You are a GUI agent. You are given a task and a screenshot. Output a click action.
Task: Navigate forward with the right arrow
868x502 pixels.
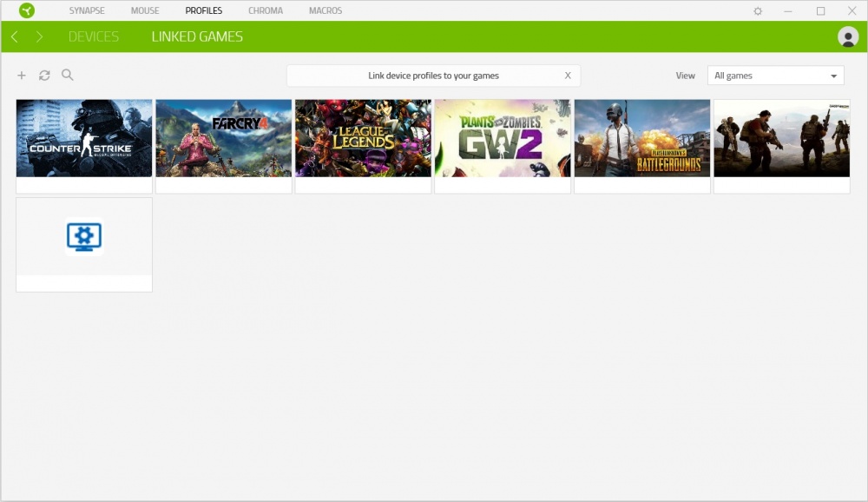click(39, 36)
